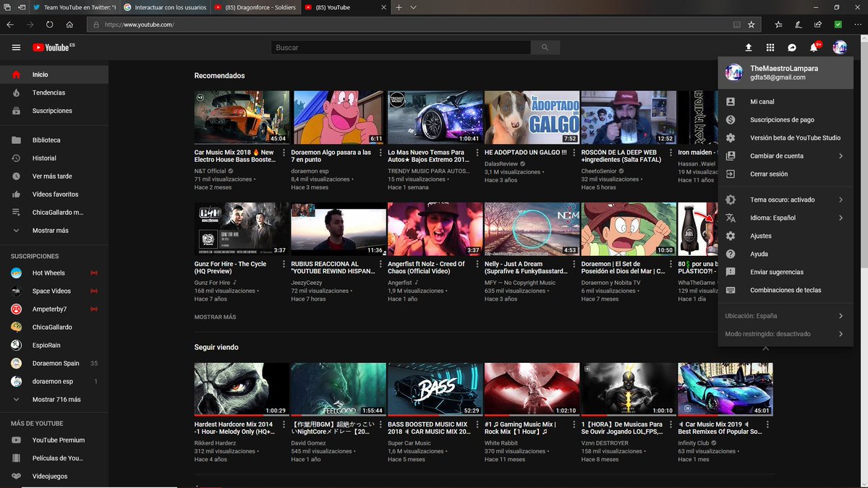This screenshot has height=488, width=868.
Task: Select Enviar sugerencias
Action: click(x=786, y=273)
